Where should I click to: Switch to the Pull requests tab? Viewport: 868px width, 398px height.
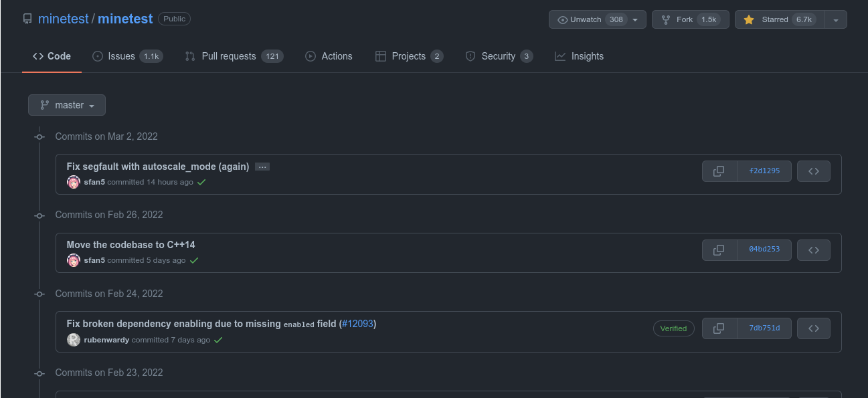234,56
